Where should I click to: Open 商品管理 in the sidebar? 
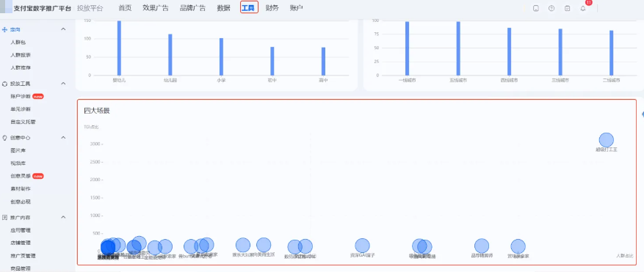pyautogui.click(x=21, y=268)
